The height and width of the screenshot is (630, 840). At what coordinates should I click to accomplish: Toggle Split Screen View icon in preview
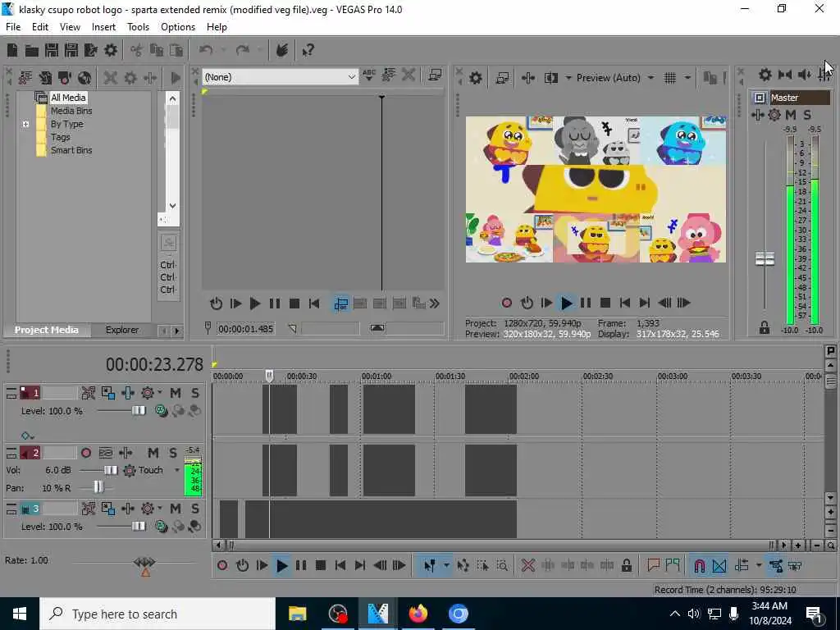coord(550,78)
